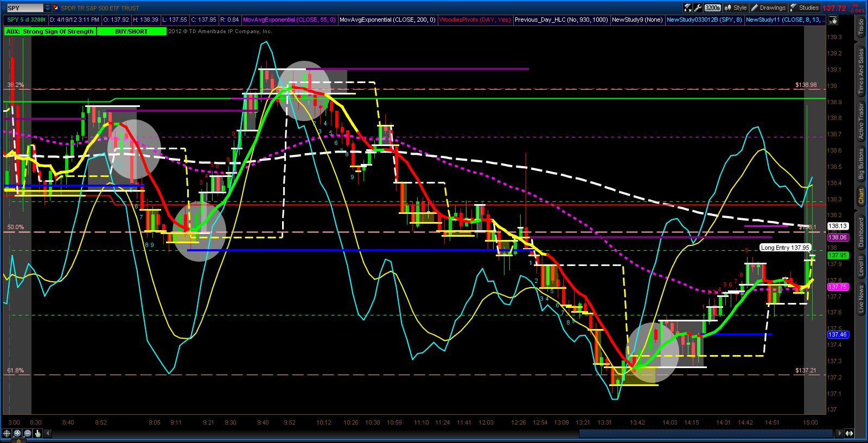Click the zoom out magnifier icon
The height and width of the screenshot is (443, 868).
click(28, 433)
